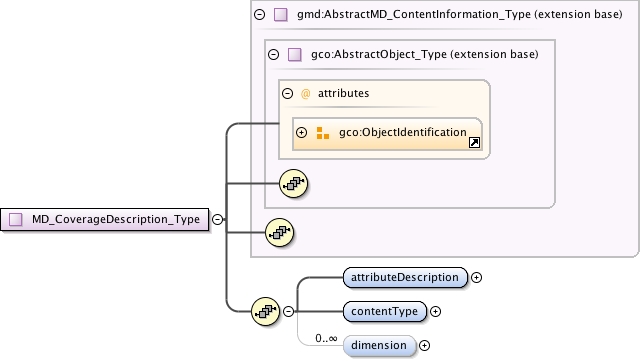
Task: Collapse the MD_CoverageDescription_Type node
Action: pos(217,220)
